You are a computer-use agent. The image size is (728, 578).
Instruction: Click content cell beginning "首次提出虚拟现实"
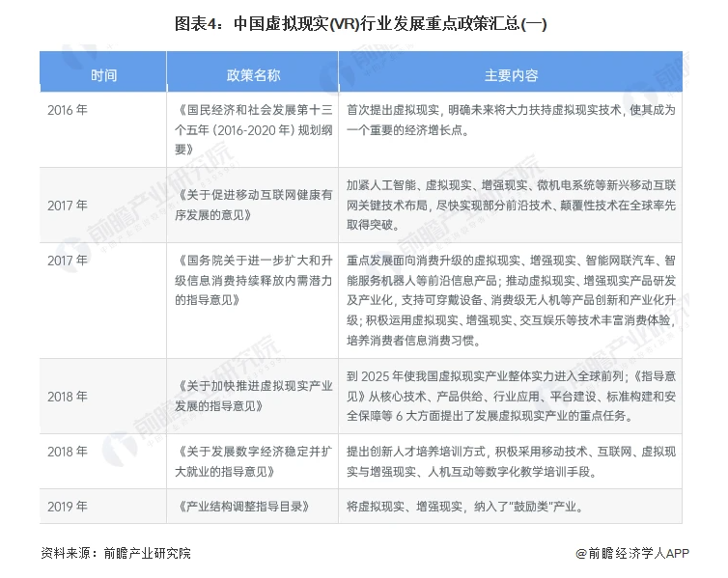[x=510, y=120]
